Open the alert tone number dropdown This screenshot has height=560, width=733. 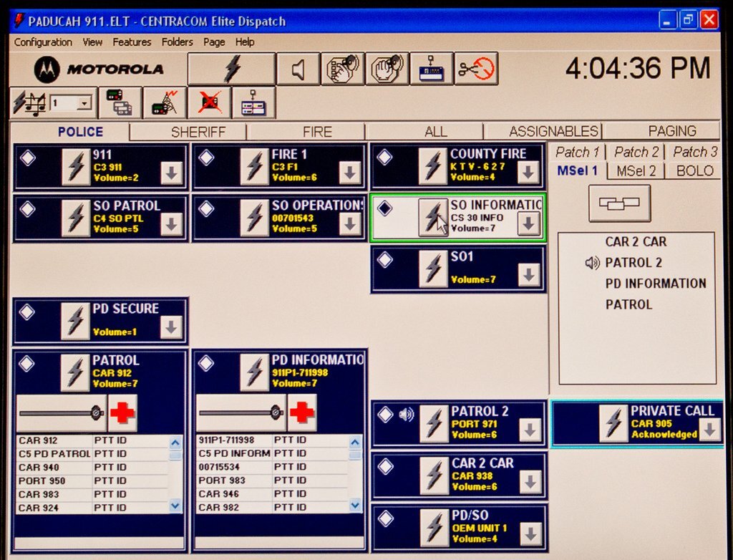tap(84, 104)
